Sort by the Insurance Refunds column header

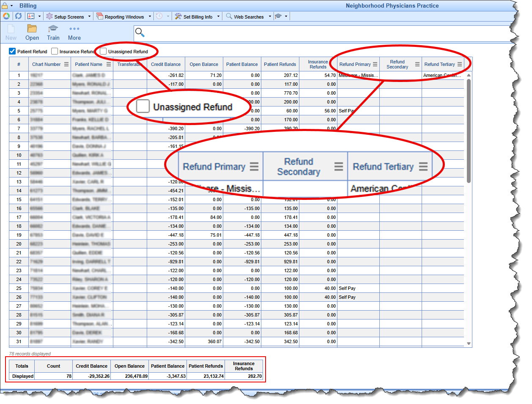(x=318, y=64)
